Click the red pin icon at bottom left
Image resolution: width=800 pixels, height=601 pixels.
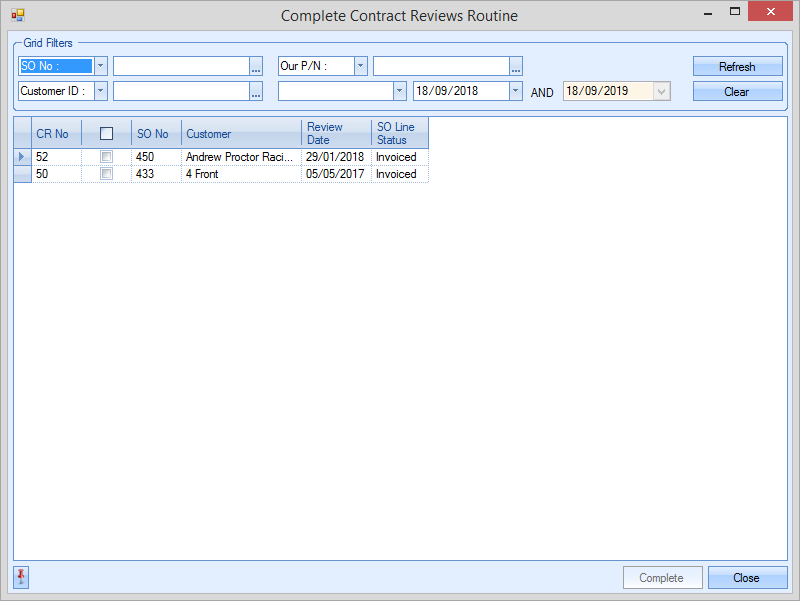[21, 576]
